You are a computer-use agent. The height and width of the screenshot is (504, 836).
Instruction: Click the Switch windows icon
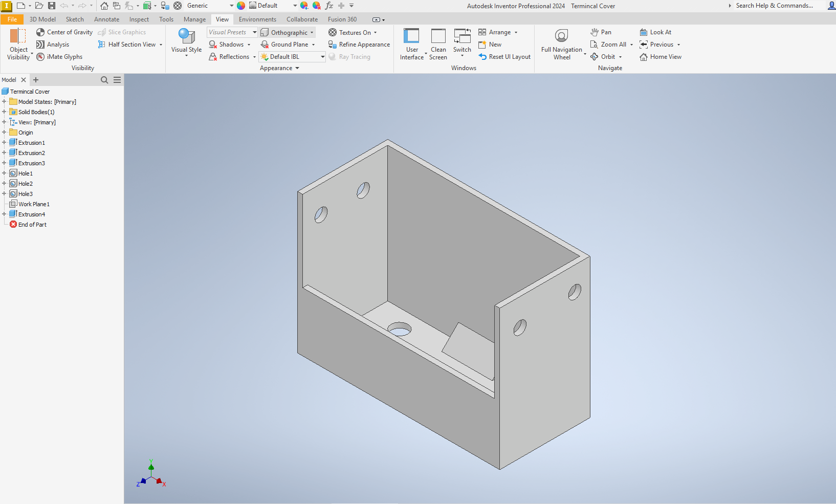[x=462, y=36]
